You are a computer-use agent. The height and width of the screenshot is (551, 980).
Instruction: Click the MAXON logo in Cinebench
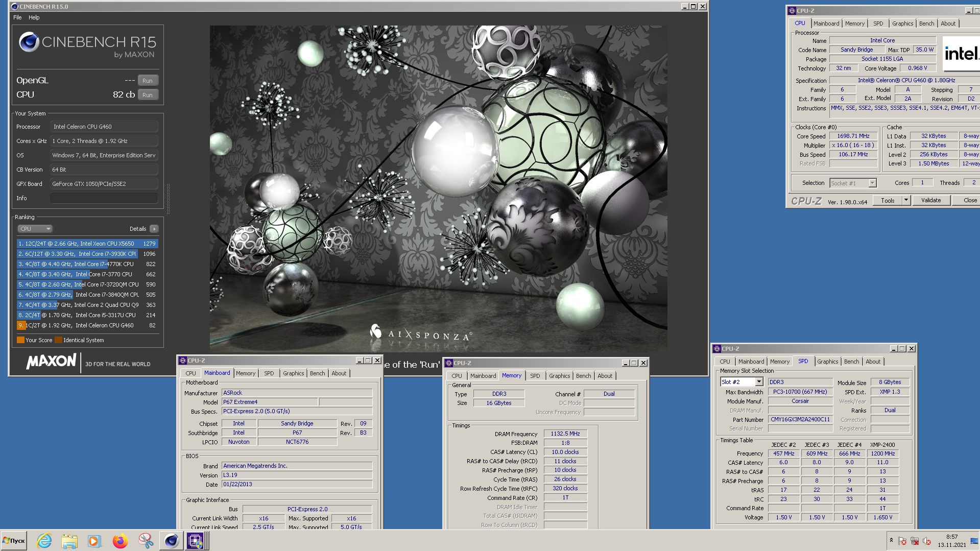[51, 362]
